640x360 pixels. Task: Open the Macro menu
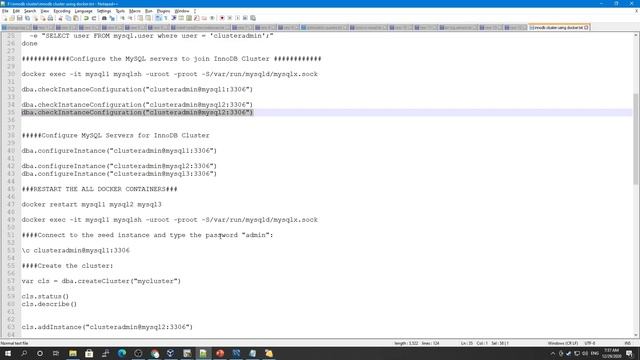pos(135,11)
